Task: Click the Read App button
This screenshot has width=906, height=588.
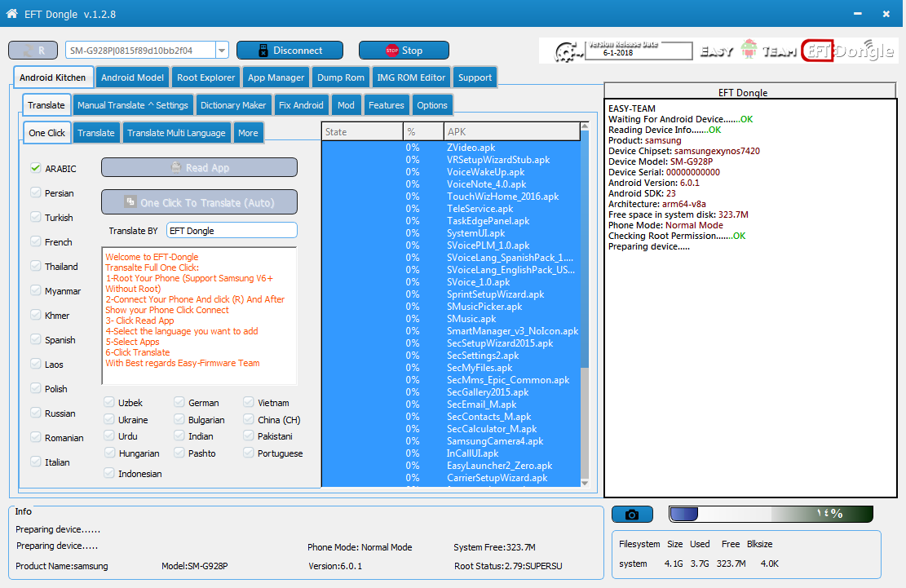Action: [199, 167]
